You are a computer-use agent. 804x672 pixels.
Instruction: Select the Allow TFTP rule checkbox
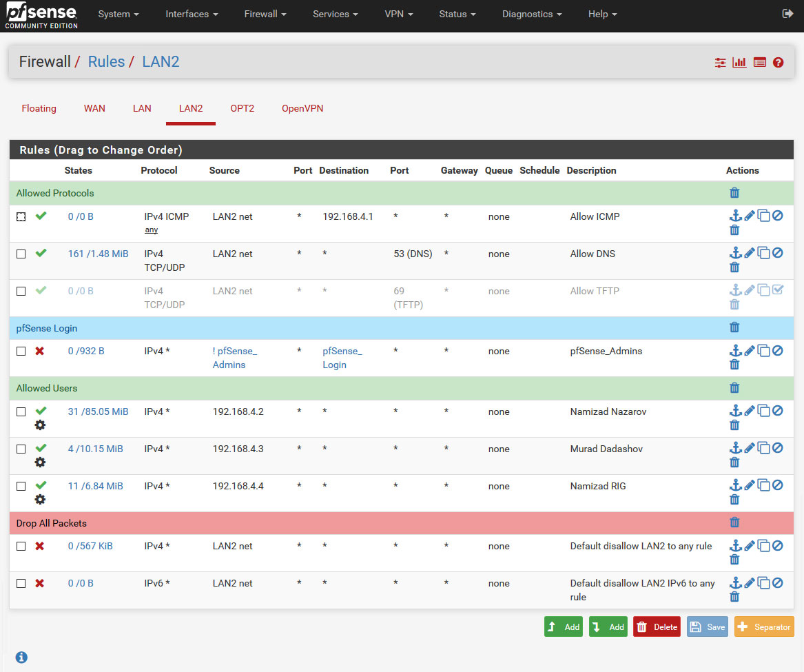click(21, 291)
